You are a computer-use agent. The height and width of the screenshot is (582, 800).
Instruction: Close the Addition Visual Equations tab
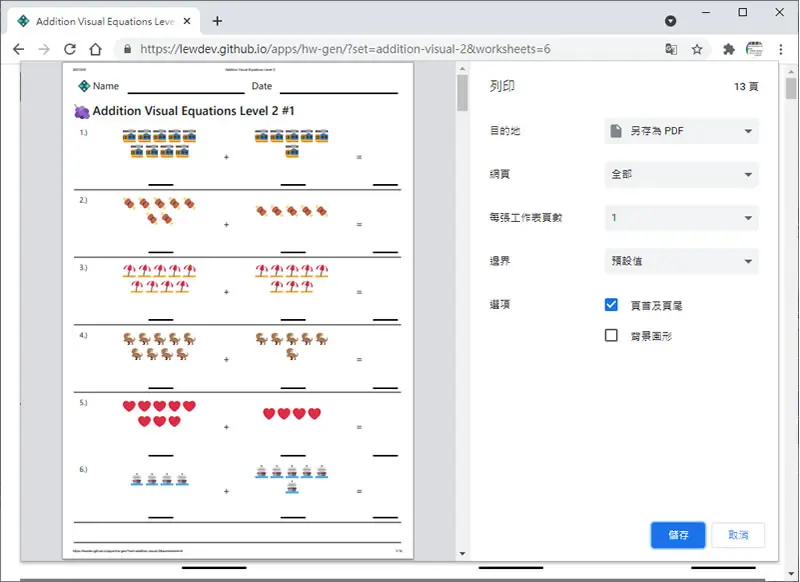(x=187, y=21)
